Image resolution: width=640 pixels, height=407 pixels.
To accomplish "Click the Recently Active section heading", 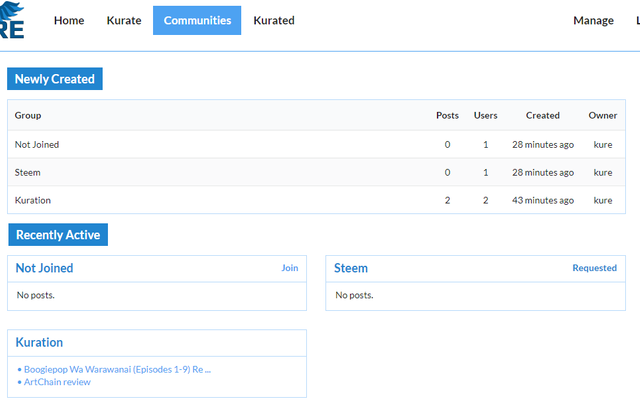I will [x=58, y=235].
